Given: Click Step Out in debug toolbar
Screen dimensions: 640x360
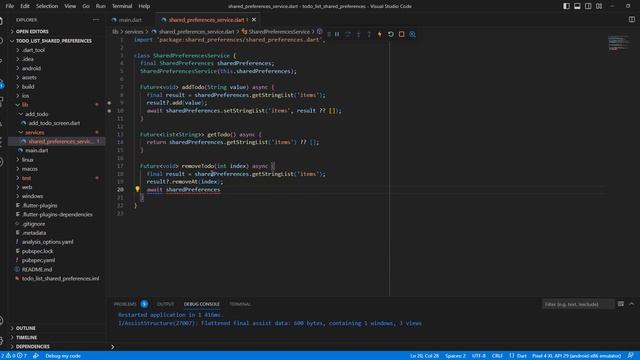Looking at the screenshot, I should tap(369, 34).
